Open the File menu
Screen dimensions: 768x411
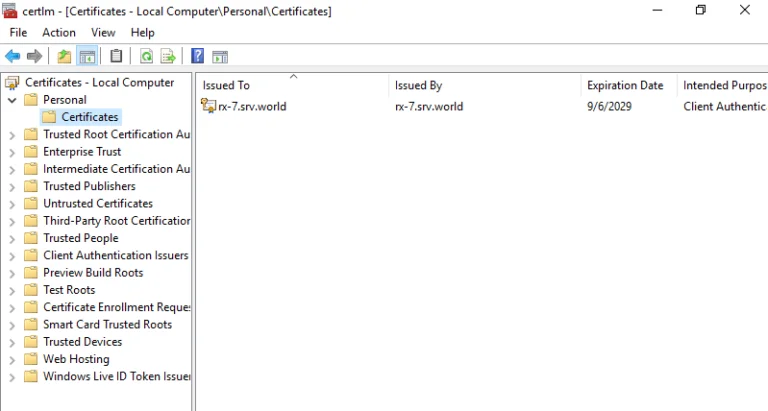point(18,32)
